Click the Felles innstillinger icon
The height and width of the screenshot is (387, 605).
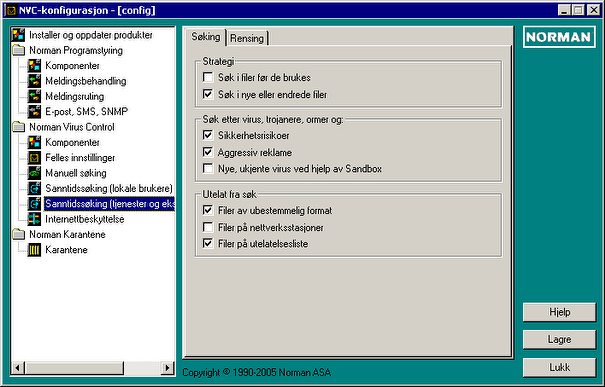[x=34, y=157]
